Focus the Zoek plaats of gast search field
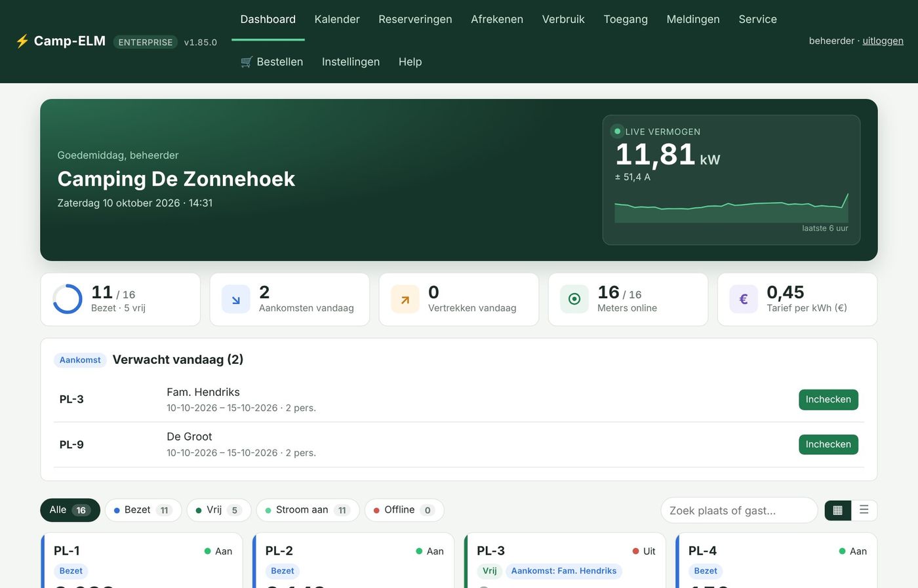 [739, 510]
